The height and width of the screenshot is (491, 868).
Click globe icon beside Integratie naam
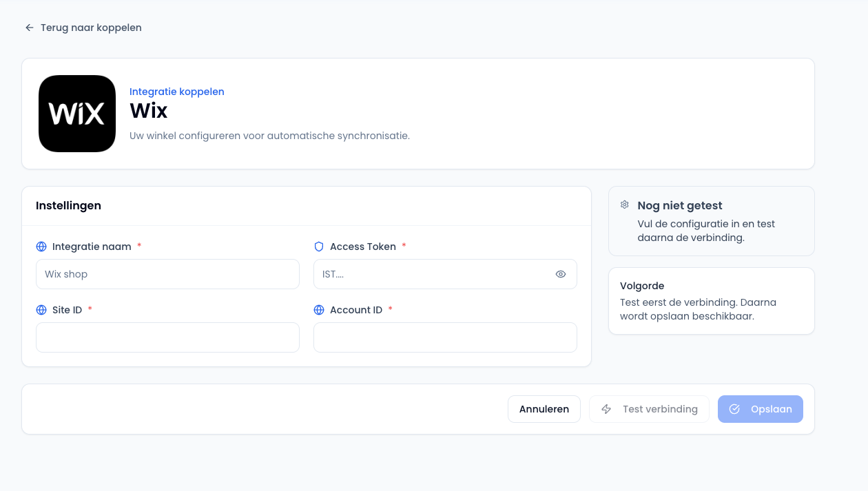coord(41,247)
